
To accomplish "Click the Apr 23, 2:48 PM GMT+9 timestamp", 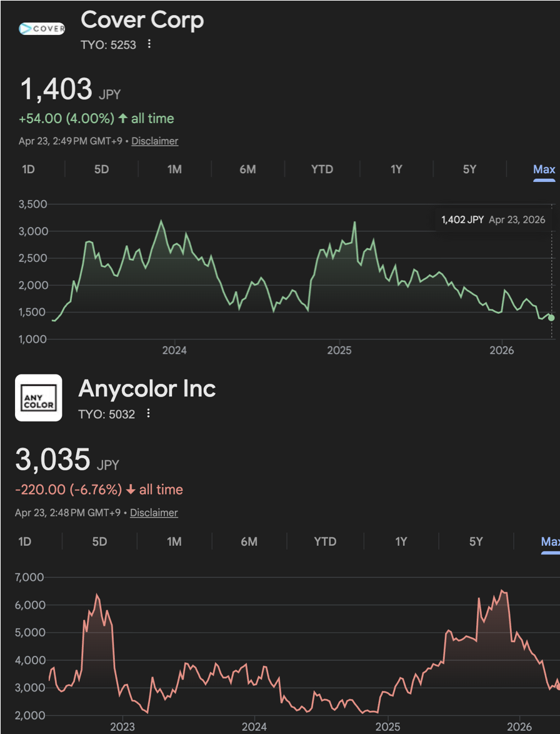I will [x=67, y=513].
